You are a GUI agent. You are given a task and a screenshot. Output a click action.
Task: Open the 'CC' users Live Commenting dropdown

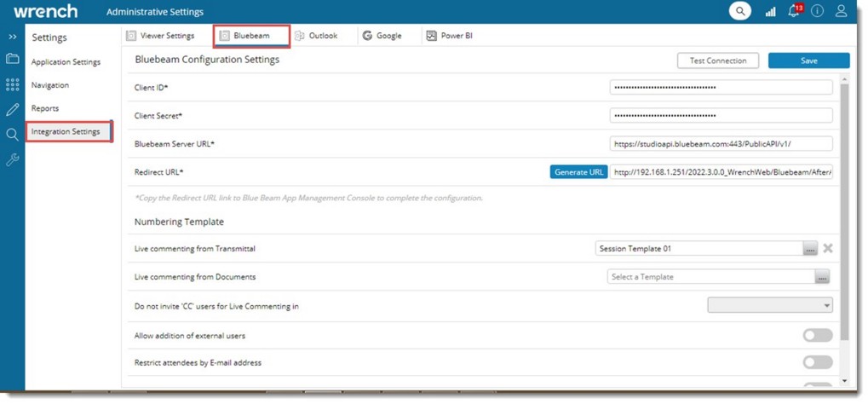coord(769,305)
